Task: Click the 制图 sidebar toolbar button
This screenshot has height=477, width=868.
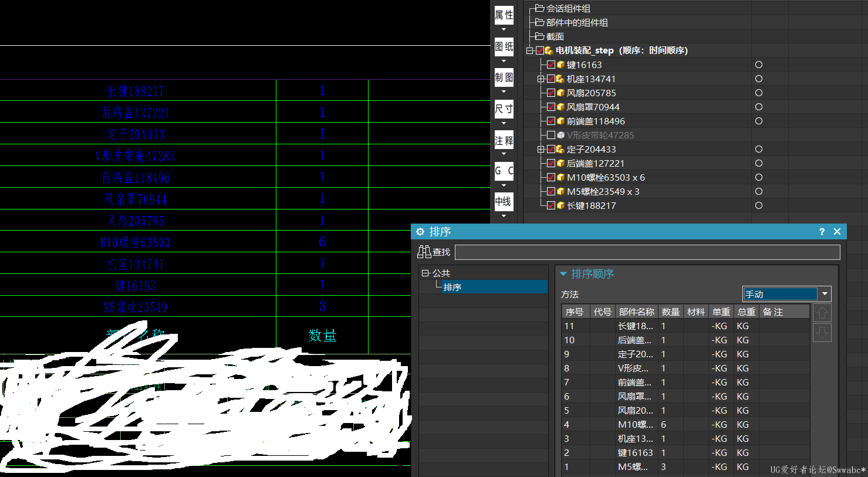Action: (x=504, y=77)
